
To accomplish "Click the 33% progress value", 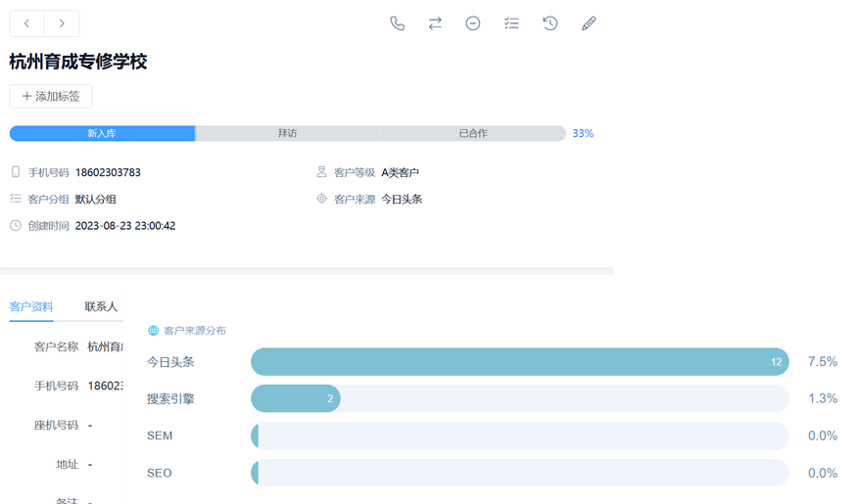I will click(x=583, y=133).
